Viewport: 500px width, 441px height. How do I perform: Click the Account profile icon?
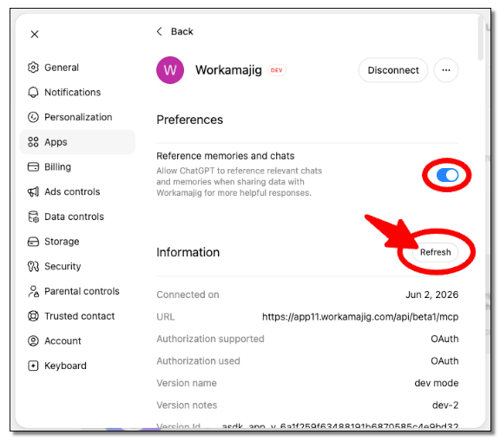(33, 341)
